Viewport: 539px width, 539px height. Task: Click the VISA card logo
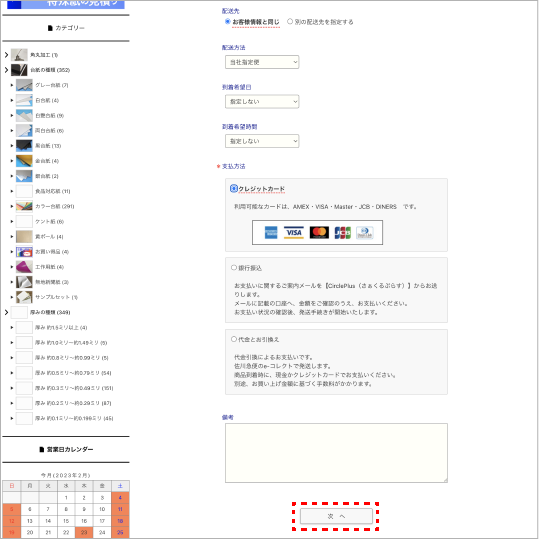[x=294, y=233]
